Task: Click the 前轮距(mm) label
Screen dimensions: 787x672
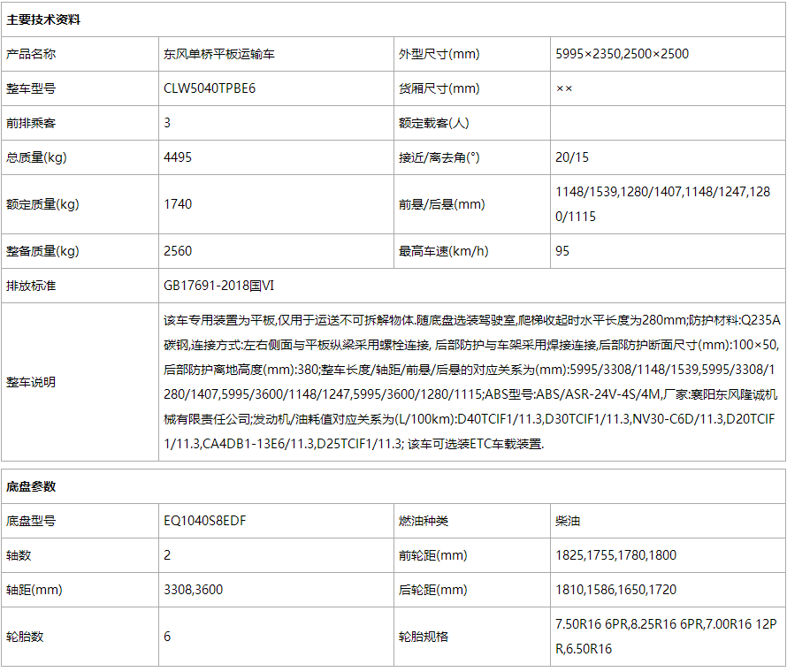Action: click(432, 555)
